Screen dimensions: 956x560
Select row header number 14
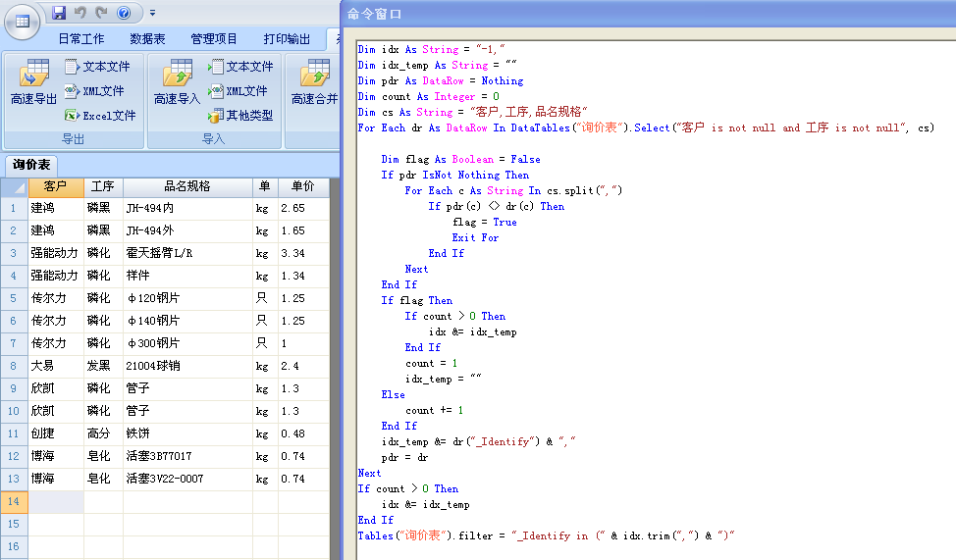coord(14,501)
